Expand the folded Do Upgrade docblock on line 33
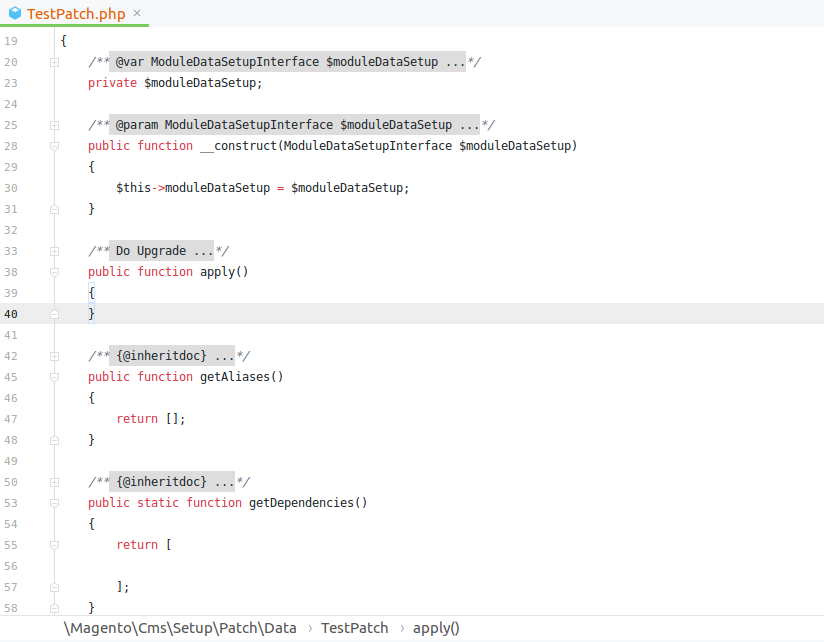Image resolution: width=824 pixels, height=642 pixels. (x=54, y=252)
